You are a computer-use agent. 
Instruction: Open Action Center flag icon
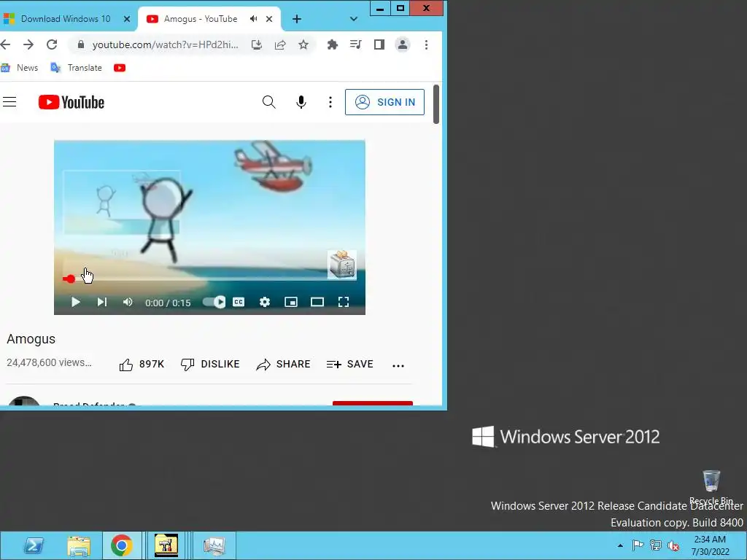tap(638, 545)
